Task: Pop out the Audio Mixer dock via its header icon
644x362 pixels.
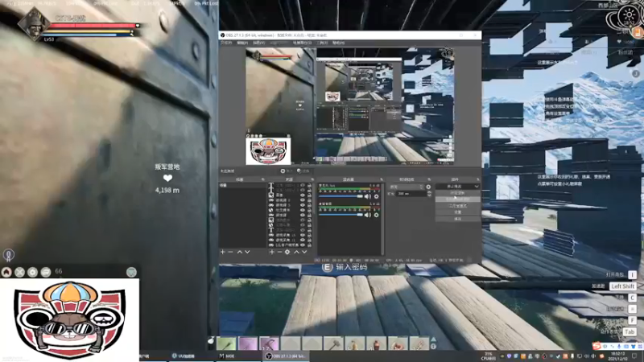Action: 382,179
